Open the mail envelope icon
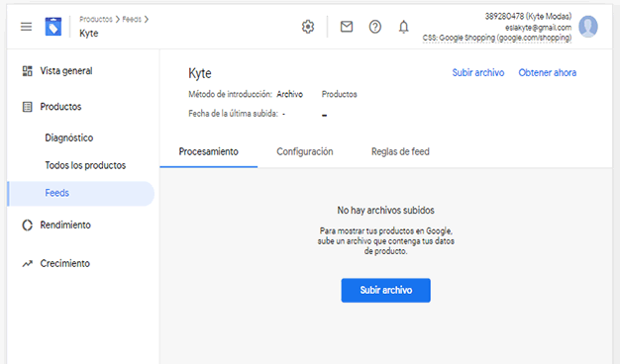 point(347,27)
